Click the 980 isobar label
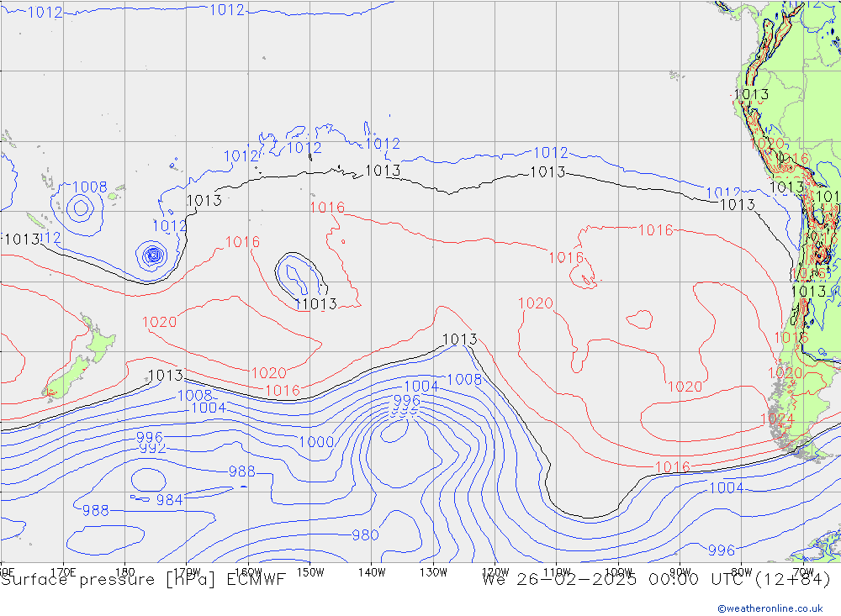Screen dimensions: 841x616 click(365, 535)
